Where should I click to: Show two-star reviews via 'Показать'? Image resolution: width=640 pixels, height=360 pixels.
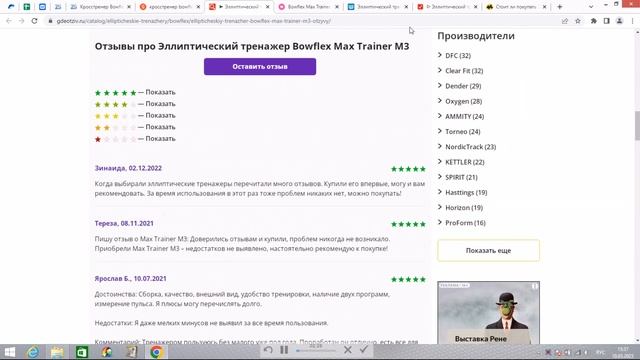[x=160, y=127]
